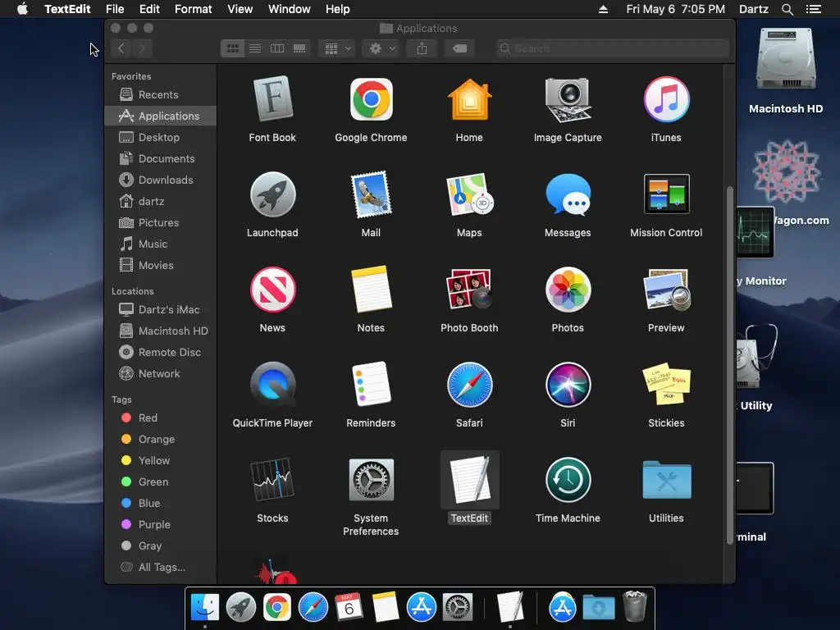
Task: Open the item grouping dropdown
Action: pyautogui.click(x=337, y=48)
